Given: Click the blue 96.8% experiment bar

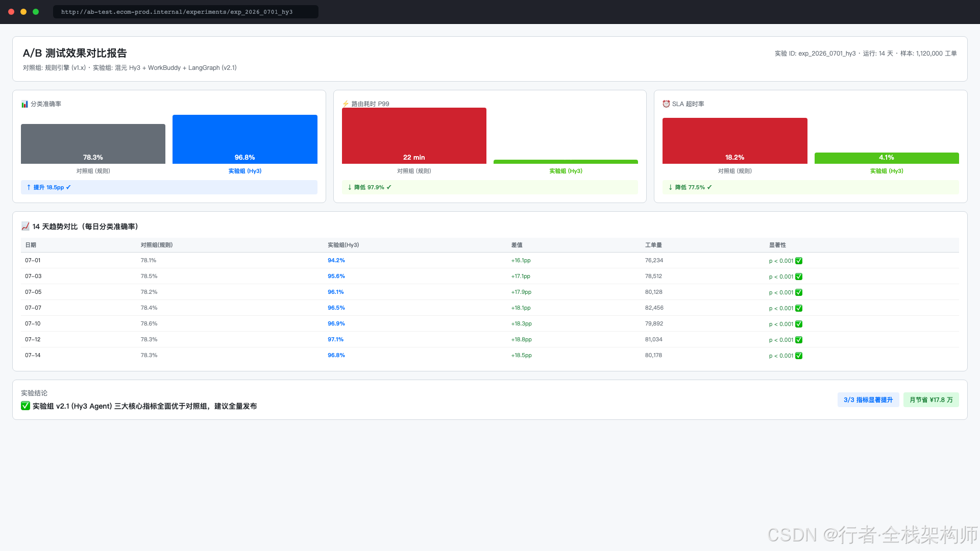Looking at the screenshot, I should [x=245, y=139].
